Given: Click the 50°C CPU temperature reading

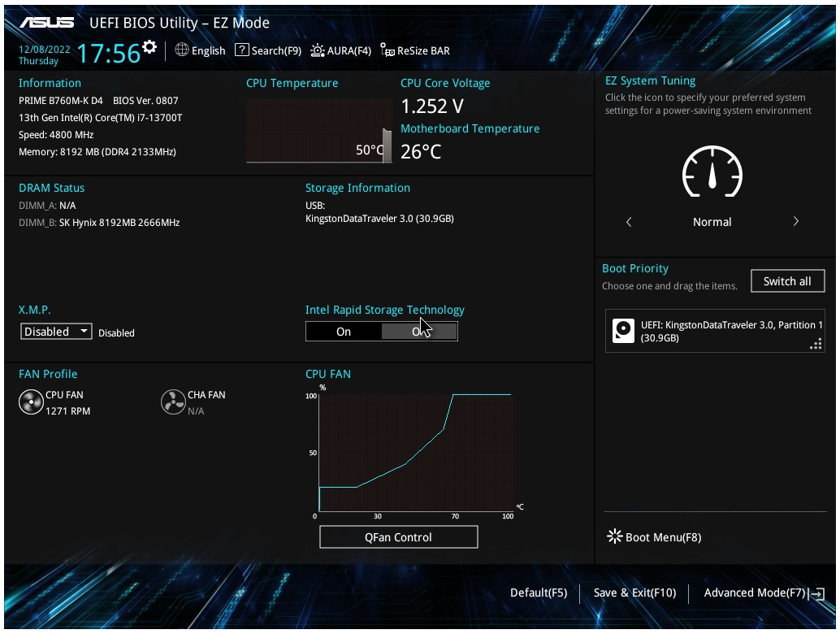Looking at the screenshot, I should (370, 150).
